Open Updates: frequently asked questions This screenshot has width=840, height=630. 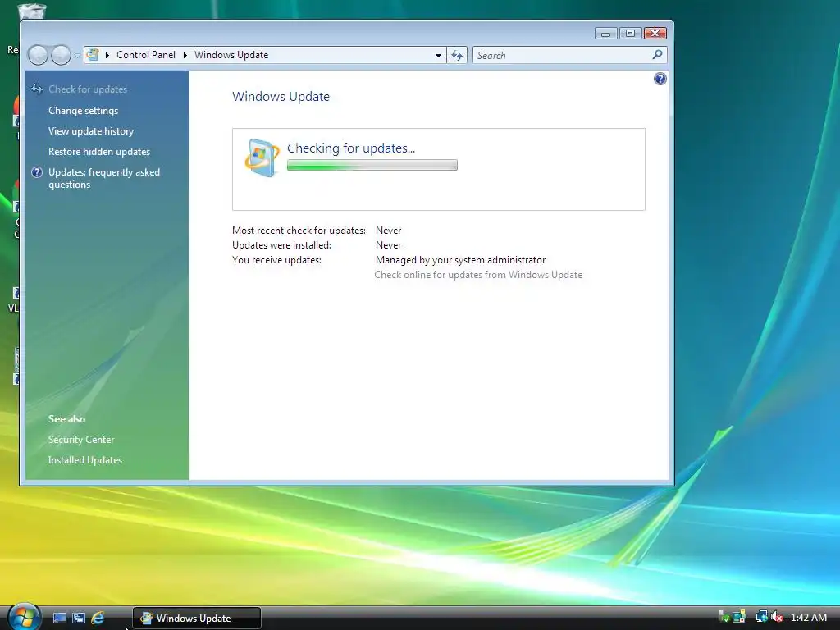[x=104, y=178]
